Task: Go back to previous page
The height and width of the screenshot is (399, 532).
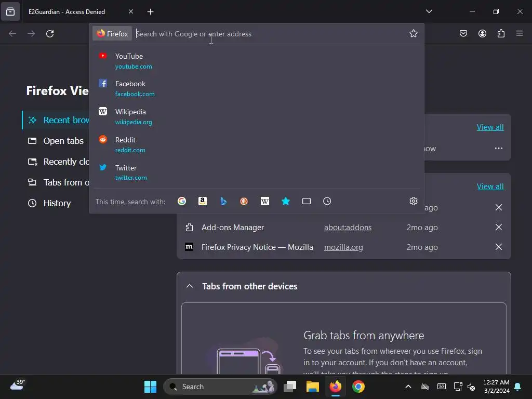Action: pyautogui.click(x=12, y=34)
